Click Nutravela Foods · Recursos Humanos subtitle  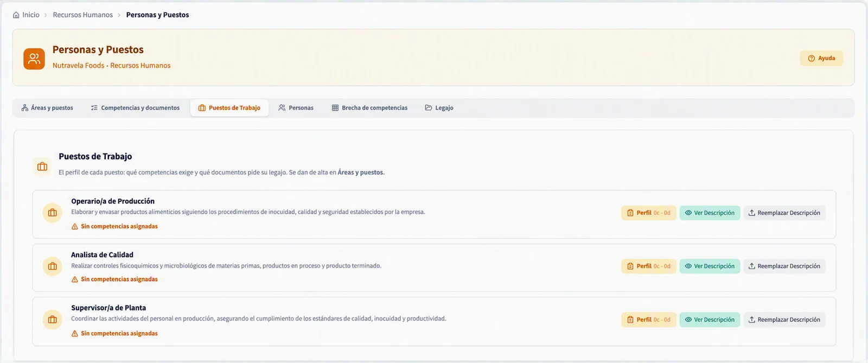tap(111, 66)
